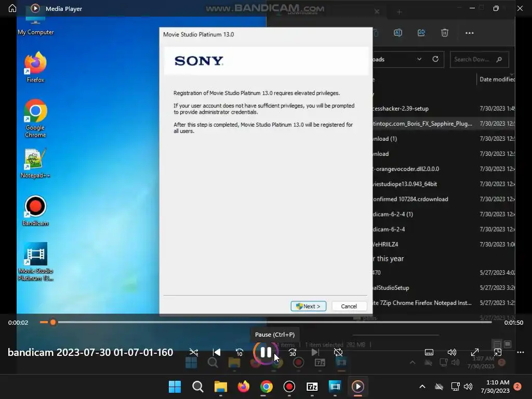Viewport: 532px width, 399px height.
Task: Open File Explorer from taskbar
Action: pyautogui.click(x=220, y=387)
